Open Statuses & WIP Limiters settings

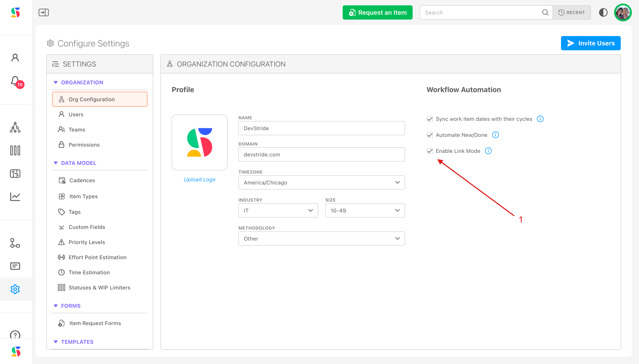click(99, 287)
